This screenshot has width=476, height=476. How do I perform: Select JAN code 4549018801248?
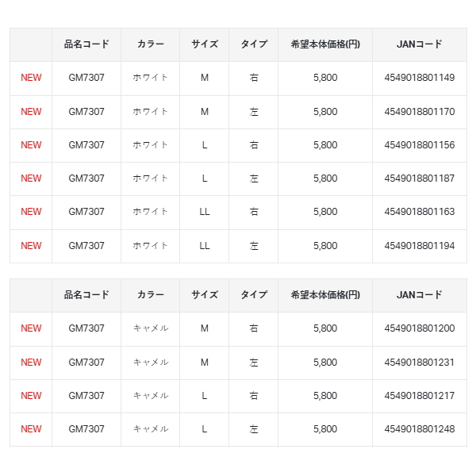(419, 429)
